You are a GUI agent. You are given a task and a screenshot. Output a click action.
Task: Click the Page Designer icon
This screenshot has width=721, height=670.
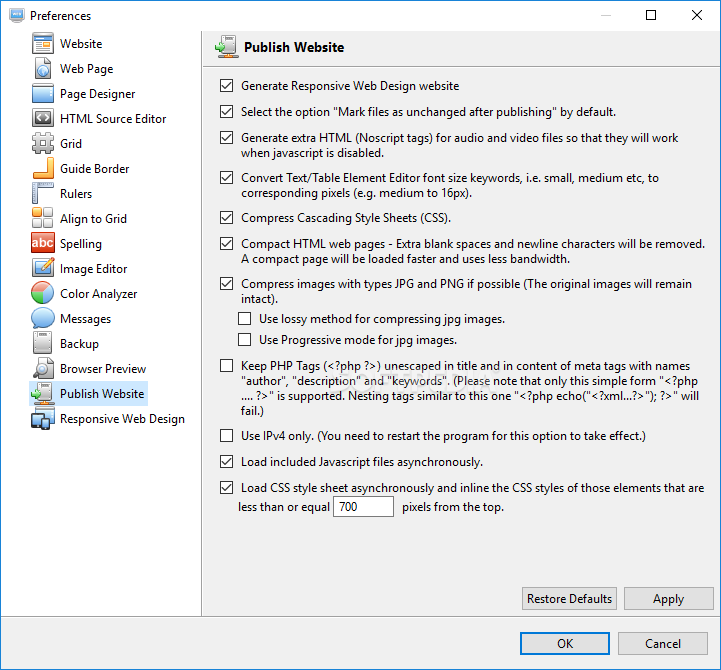pyautogui.click(x=43, y=93)
